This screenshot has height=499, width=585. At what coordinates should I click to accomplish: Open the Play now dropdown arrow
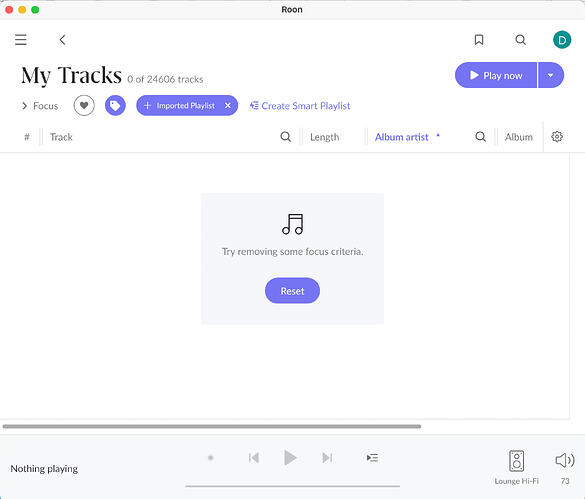(551, 75)
